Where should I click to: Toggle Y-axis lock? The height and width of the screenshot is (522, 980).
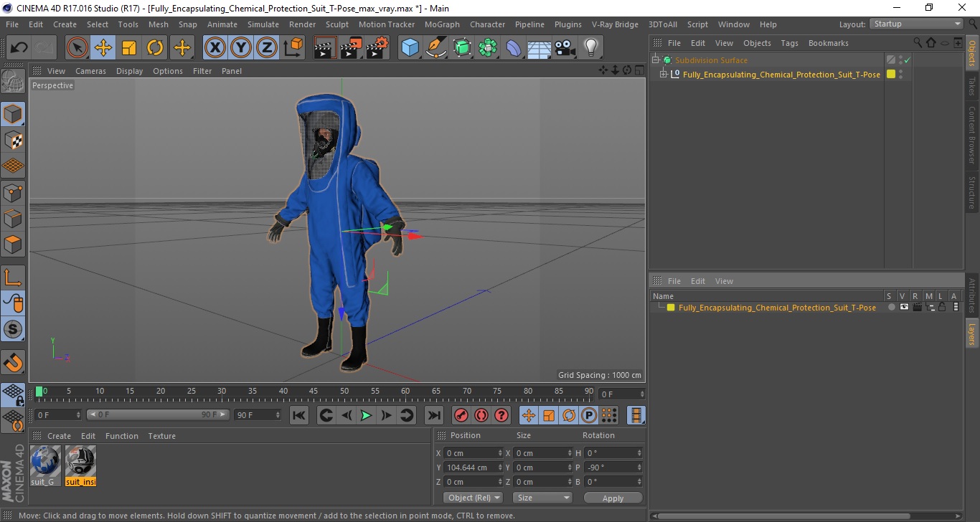click(x=241, y=48)
